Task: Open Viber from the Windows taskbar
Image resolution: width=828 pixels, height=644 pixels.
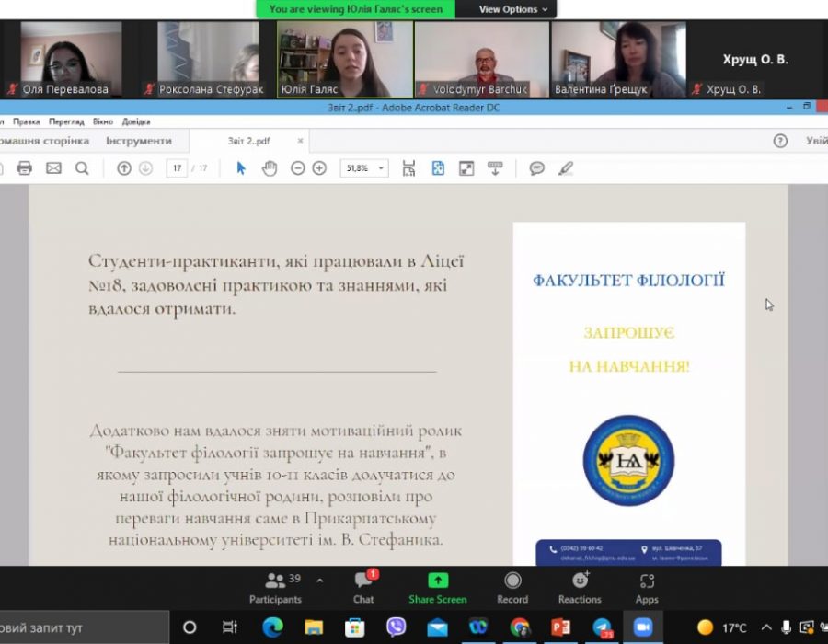Action: coord(397,627)
